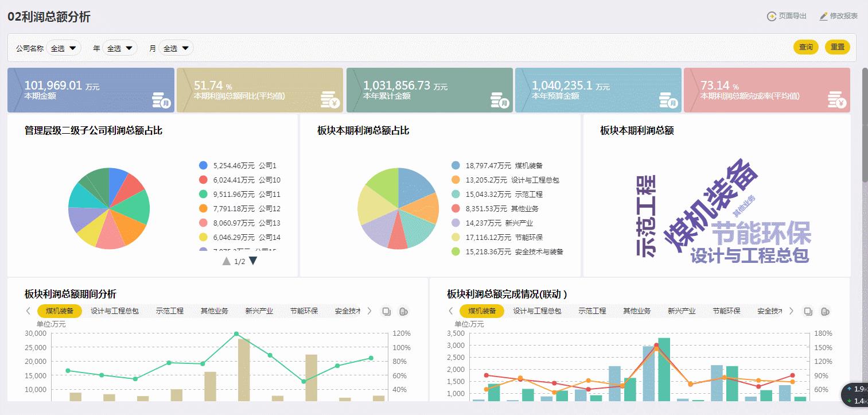Click first square icon in 板块利润总额完成情况 toolbar
The height and width of the screenshot is (415, 868).
click(808, 311)
